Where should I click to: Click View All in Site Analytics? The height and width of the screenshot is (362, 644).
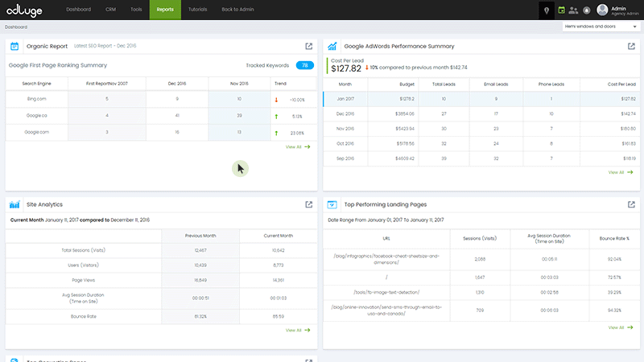(x=298, y=331)
